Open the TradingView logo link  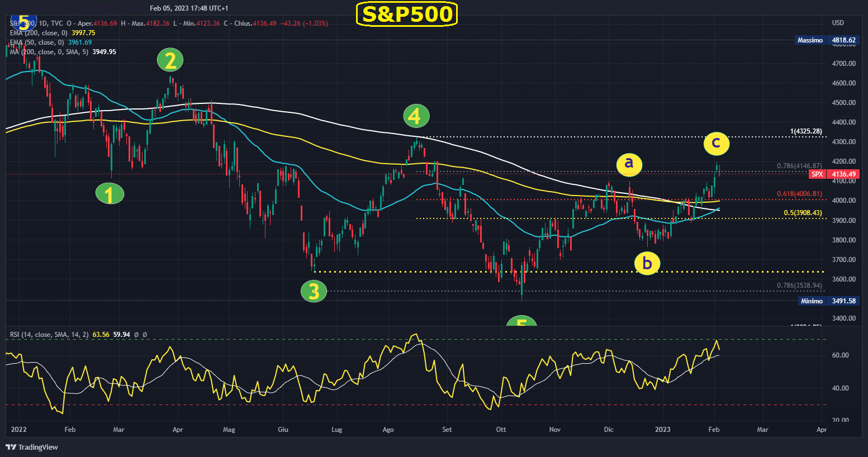[x=32, y=447]
